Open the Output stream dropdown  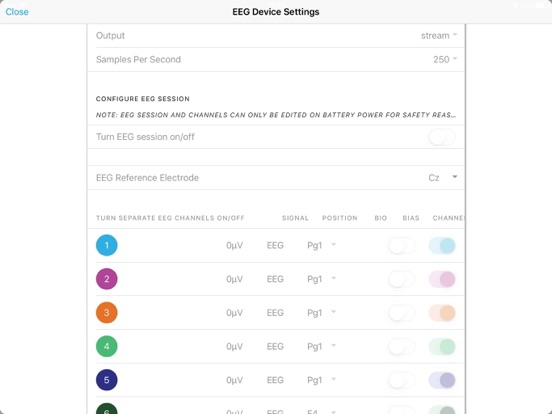[439, 36]
